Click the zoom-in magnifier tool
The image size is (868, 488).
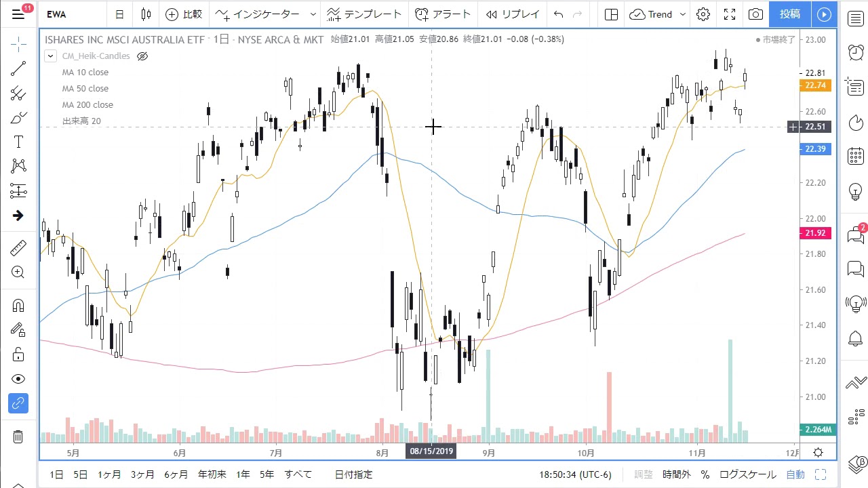[18, 272]
